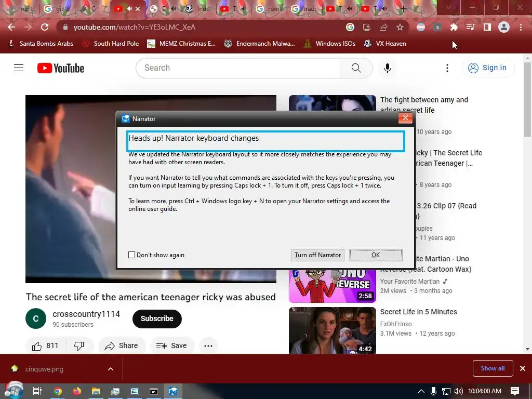Screen dimensions: 532x399
Task: Open the Chrome tab search chevron
Action: pos(448,7)
